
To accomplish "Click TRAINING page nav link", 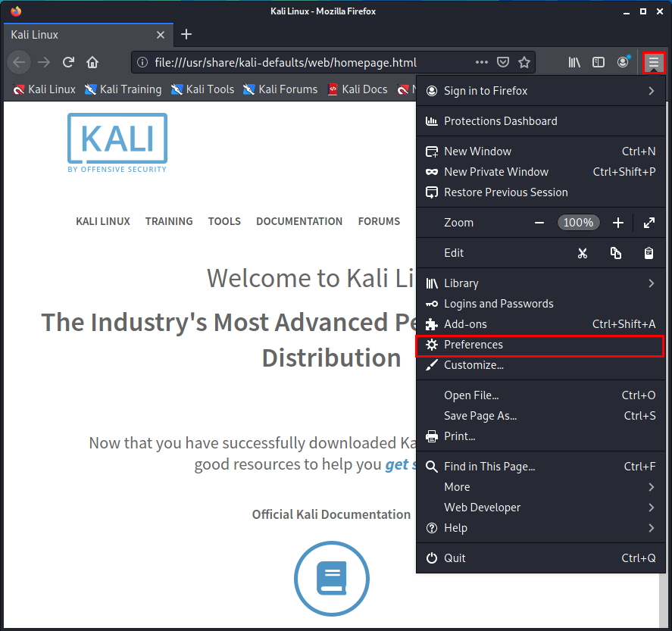I will pyautogui.click(x=169, y=221).
